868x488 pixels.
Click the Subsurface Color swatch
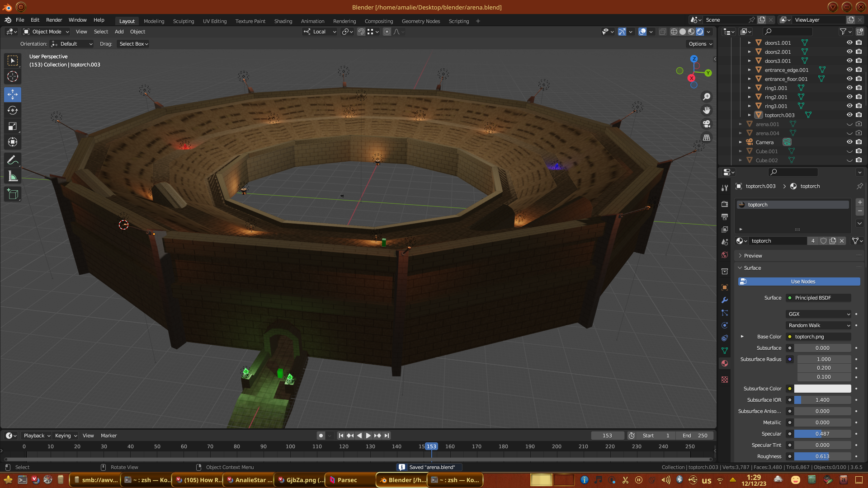point(822,389)
